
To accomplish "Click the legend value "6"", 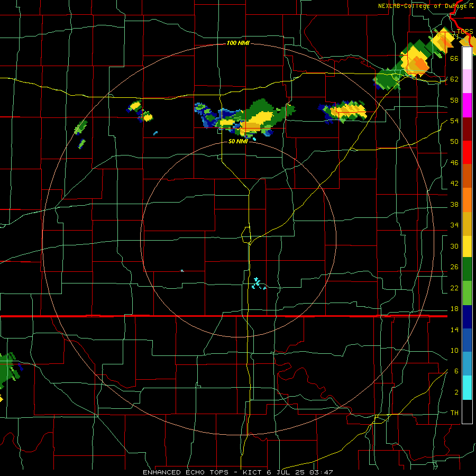I will click(x=456, y=371).
